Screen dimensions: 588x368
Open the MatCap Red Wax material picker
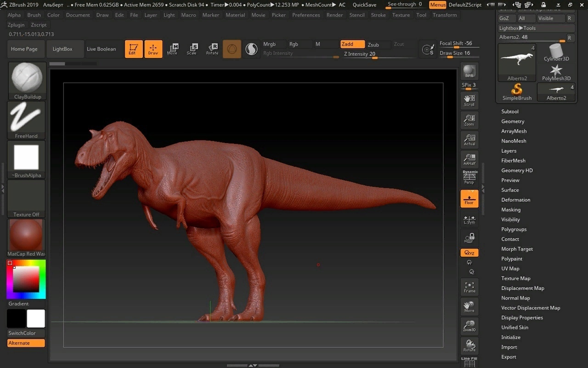26,238
